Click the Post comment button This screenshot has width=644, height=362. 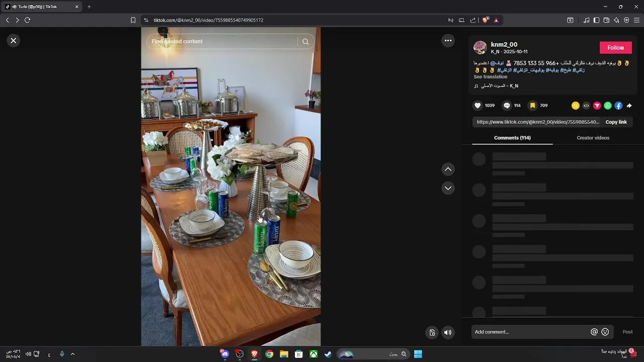[x=627, y=332]
